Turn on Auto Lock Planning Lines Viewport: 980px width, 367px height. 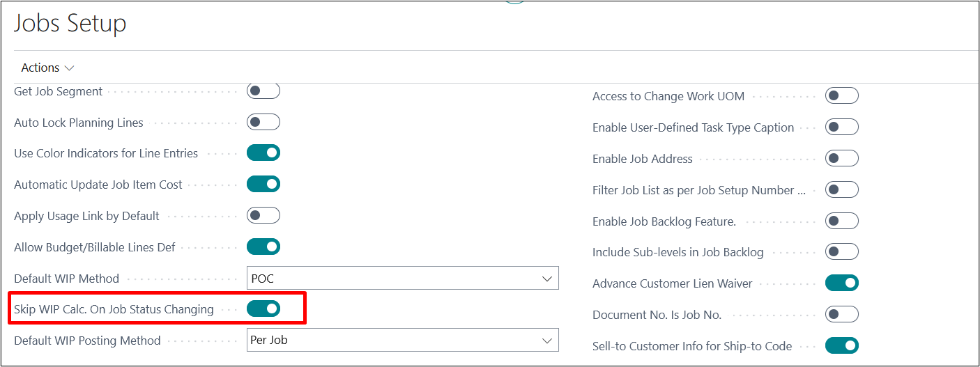(x=263, y=123)
